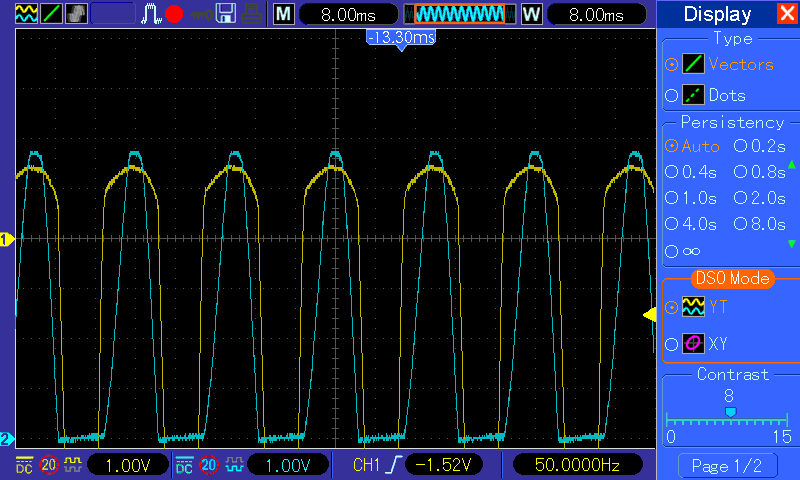Click the yellow CH1 probe square-wave icon
This screenshot has width=800, height=480.
(x=72, y=464)
